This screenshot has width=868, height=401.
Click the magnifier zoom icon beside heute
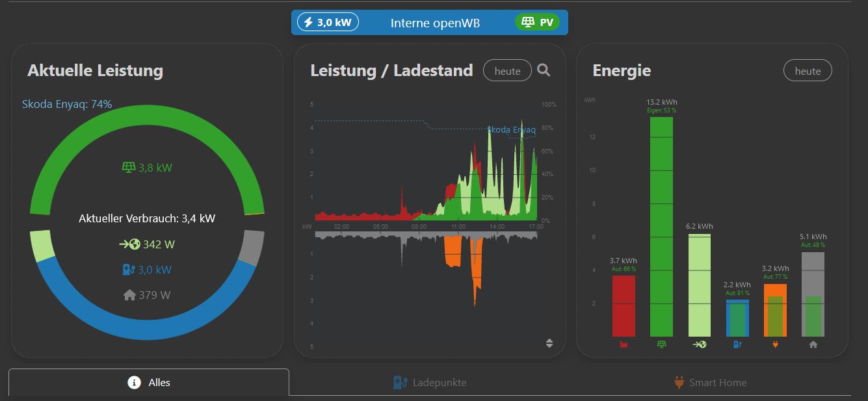pos(544,70)
